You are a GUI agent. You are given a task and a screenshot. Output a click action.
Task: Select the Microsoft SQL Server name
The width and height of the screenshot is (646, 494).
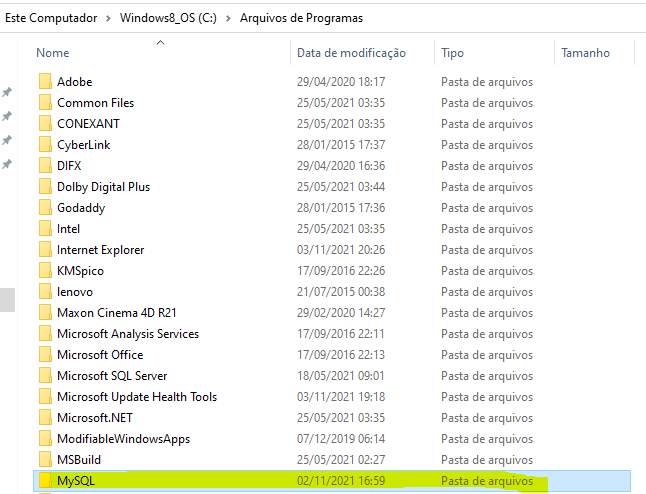112,376
